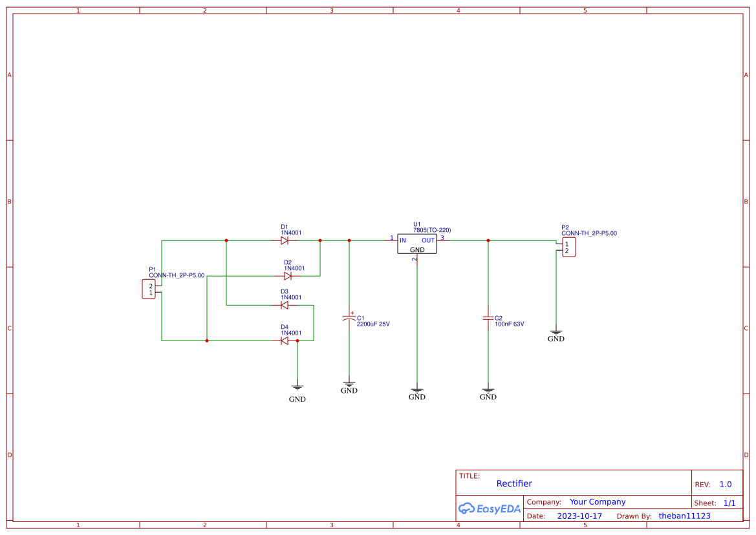Click the 1N4001 value under D4
756x535 pixels.
291,333
